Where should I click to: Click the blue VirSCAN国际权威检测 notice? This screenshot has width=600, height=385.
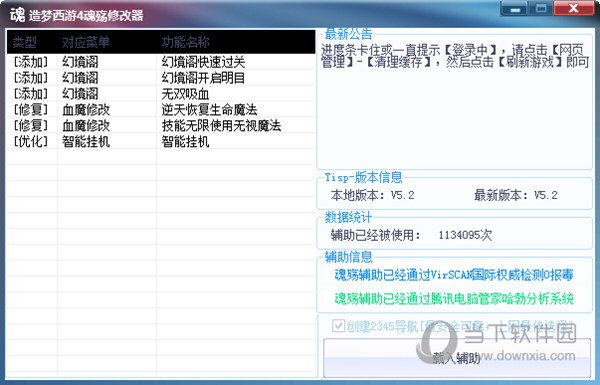pyautogui.click(x=454, y=275)
